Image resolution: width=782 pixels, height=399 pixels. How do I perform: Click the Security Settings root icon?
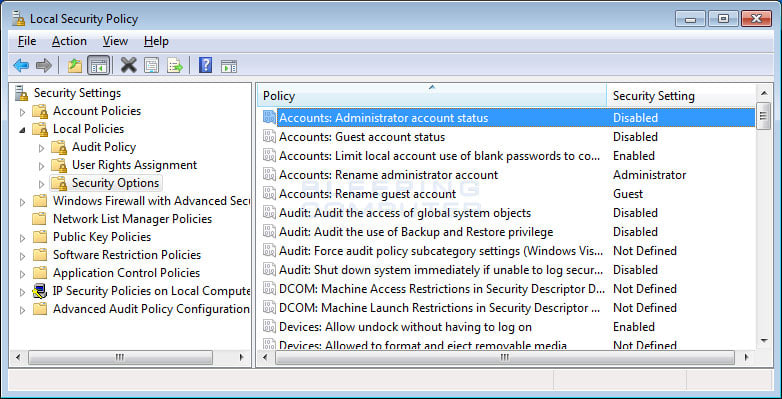[x=21, y=93]
